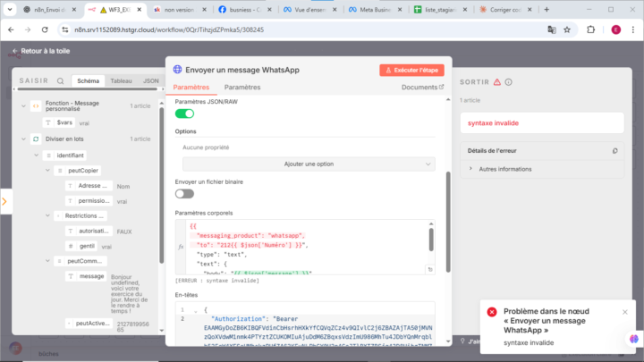Open the browser extensions puzzle icon
644x362 pixels.
pos(590,29)
